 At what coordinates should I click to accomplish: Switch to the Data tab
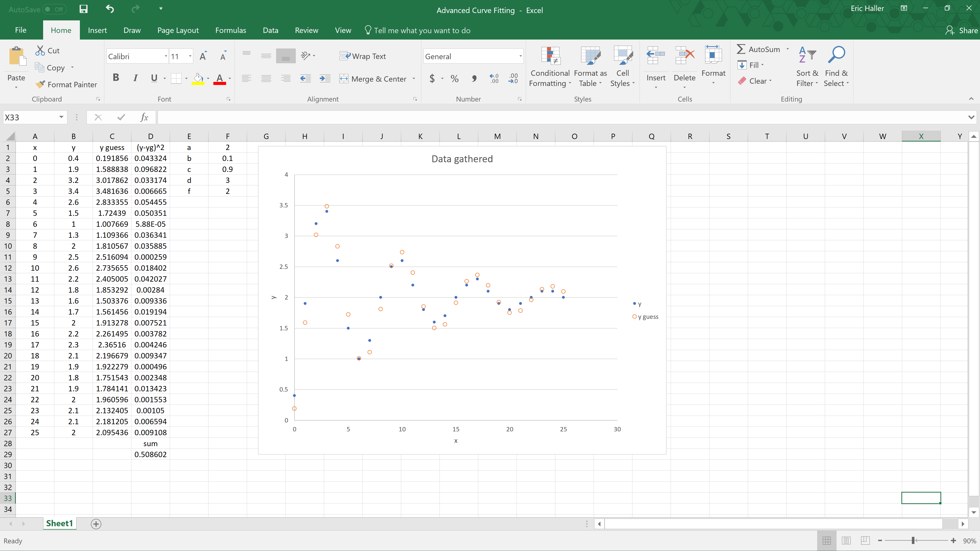click(x=271, y=30)
